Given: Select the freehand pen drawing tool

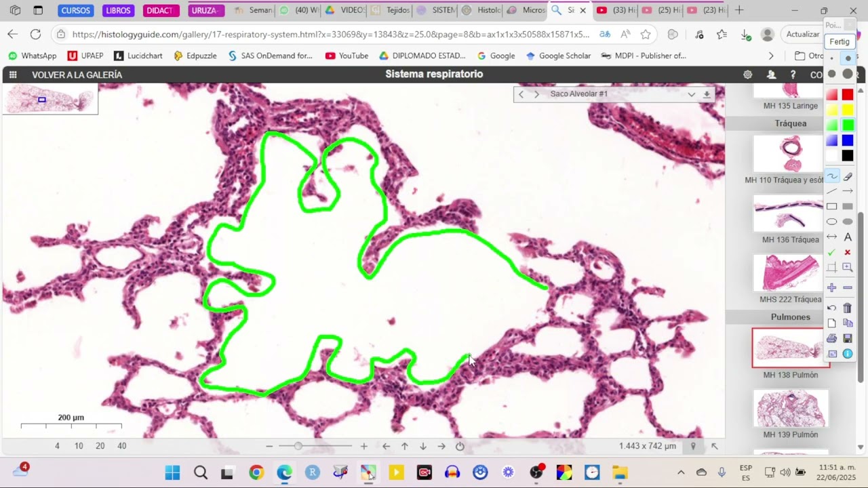Looking at the screenshot, I should point(832,176).
